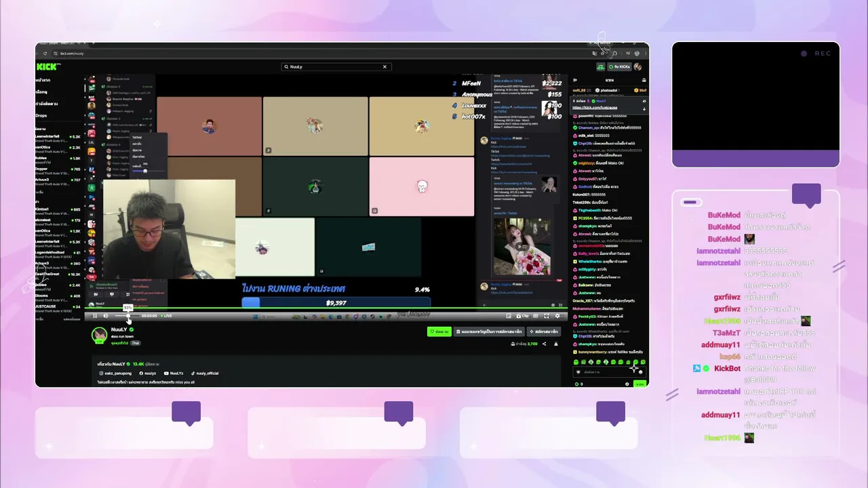Pause the live stream
The height and width of the screenshot is (488, 868).
(x=95, y=316)
